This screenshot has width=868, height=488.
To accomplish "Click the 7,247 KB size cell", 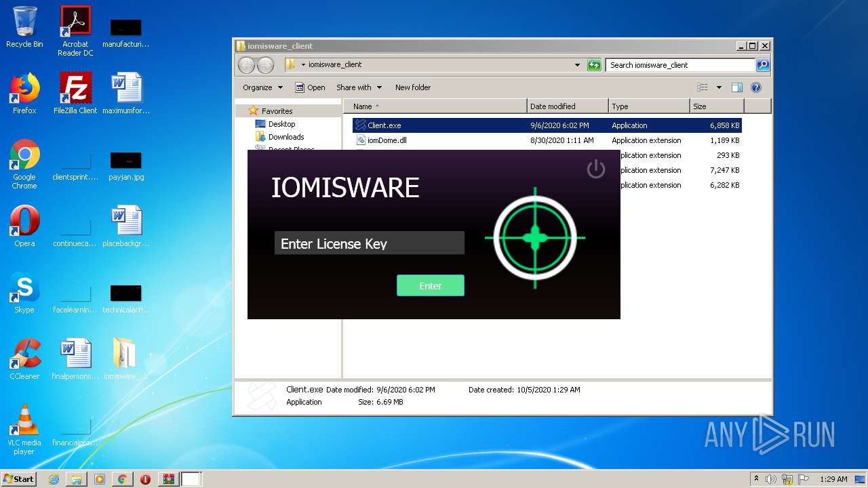I will pos(724,170).
